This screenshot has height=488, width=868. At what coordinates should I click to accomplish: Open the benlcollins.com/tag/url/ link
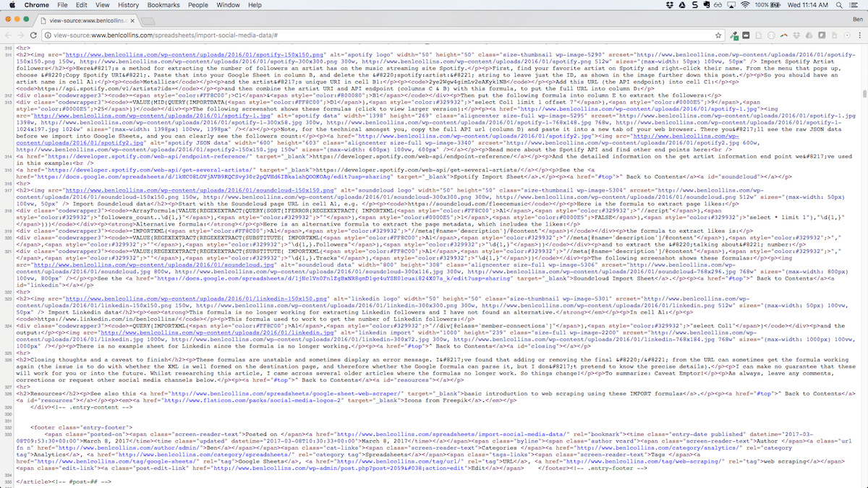[402, 461]
